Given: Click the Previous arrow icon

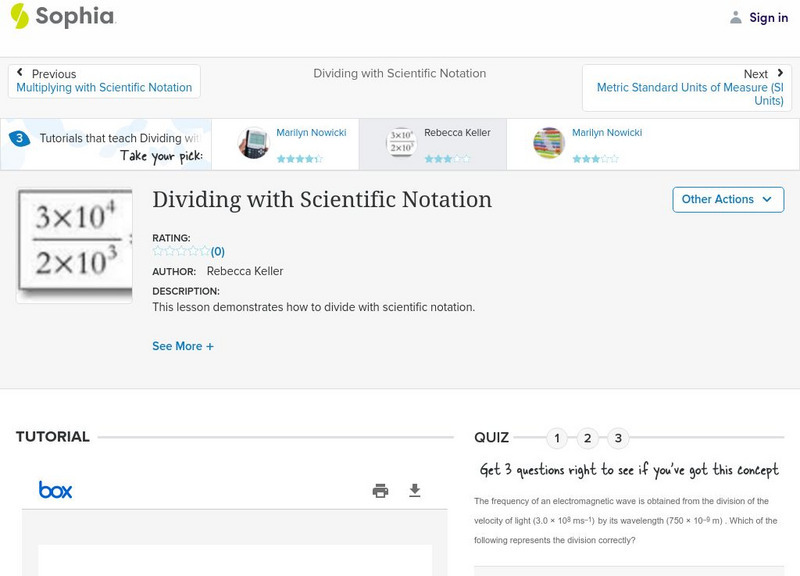Looking at the screenshot, I should [x=20, y=73].
